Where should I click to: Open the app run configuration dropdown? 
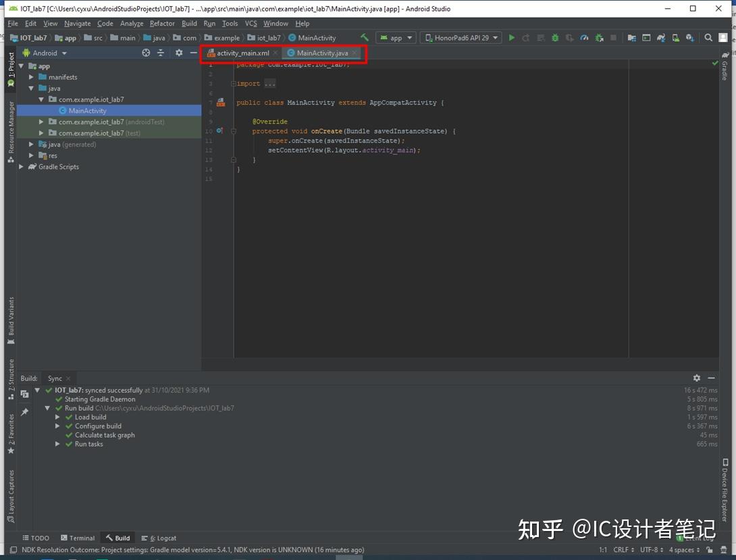(395, 38)
